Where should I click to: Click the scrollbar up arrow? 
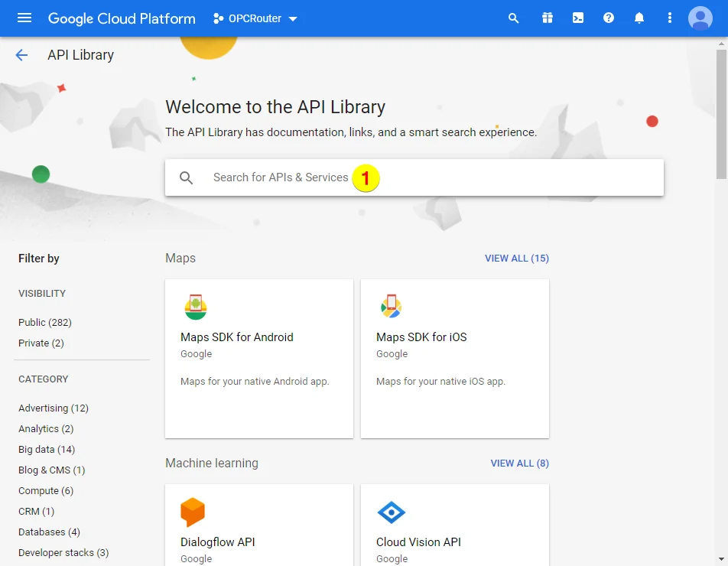pos(721,44)
